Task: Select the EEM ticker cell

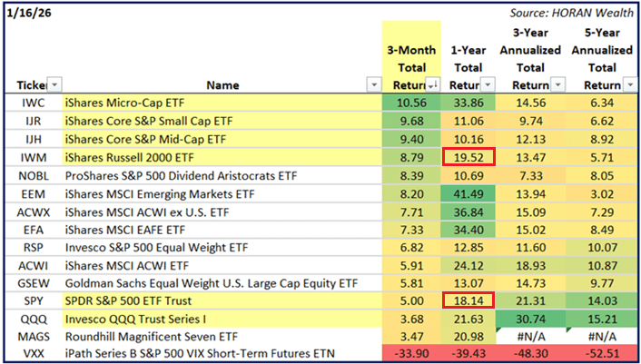Action: (x=34, y=193)
